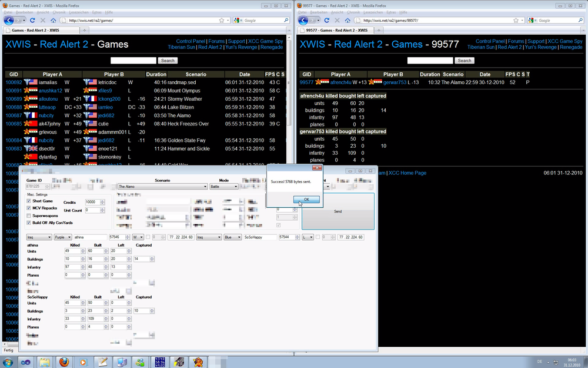Tick the checkbox right of the L dropdown
This screenshot has width=588, height=368.
click(x=318, y=237)
